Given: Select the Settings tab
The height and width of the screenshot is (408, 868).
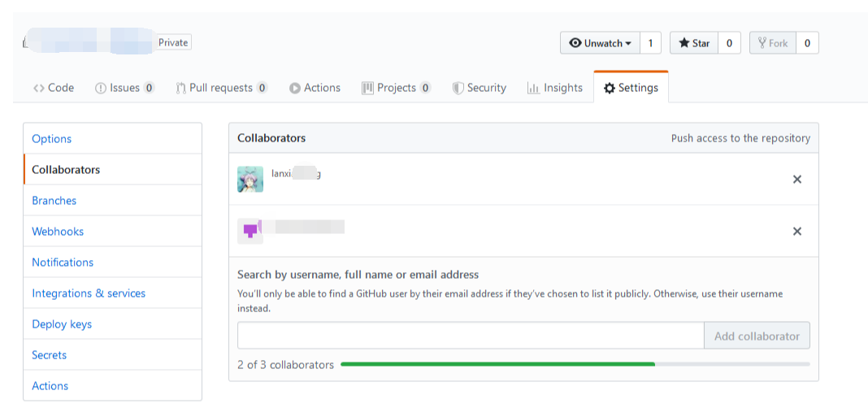Looking at the screenshot, I should 631,88.
